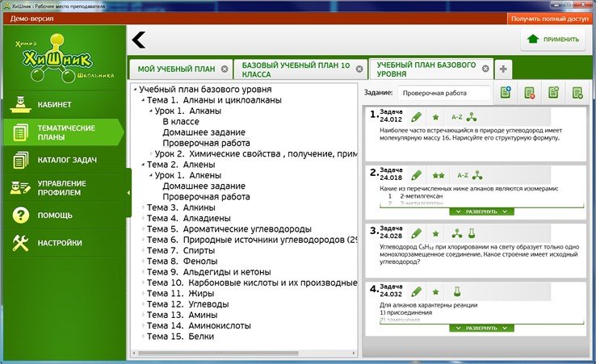Viewport: 596px width, 364px height.
Task: Click the star rating of Задача 24.032
Action: [435, 292]
